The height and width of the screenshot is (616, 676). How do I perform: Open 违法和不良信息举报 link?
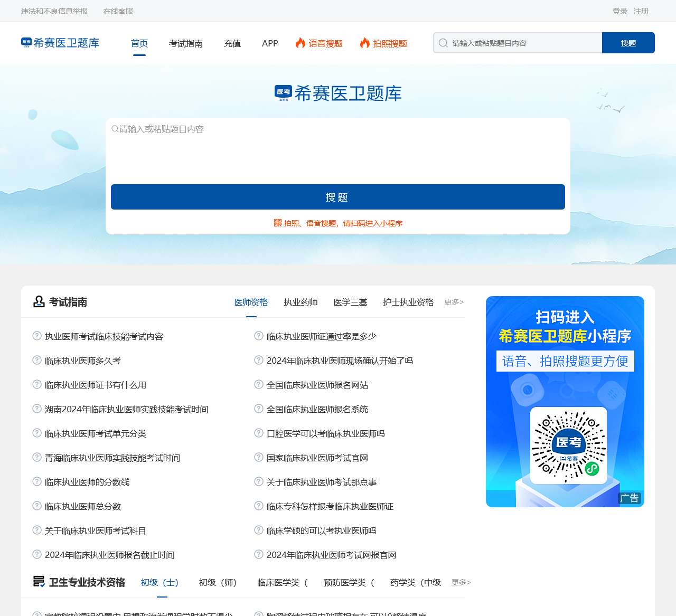pyautogui.click(x=54, y=11)
